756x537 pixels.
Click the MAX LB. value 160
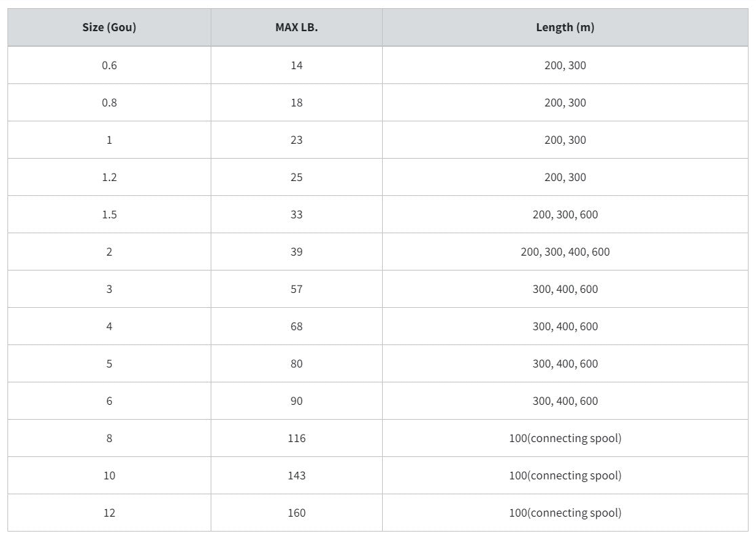[x=297, y=513]
